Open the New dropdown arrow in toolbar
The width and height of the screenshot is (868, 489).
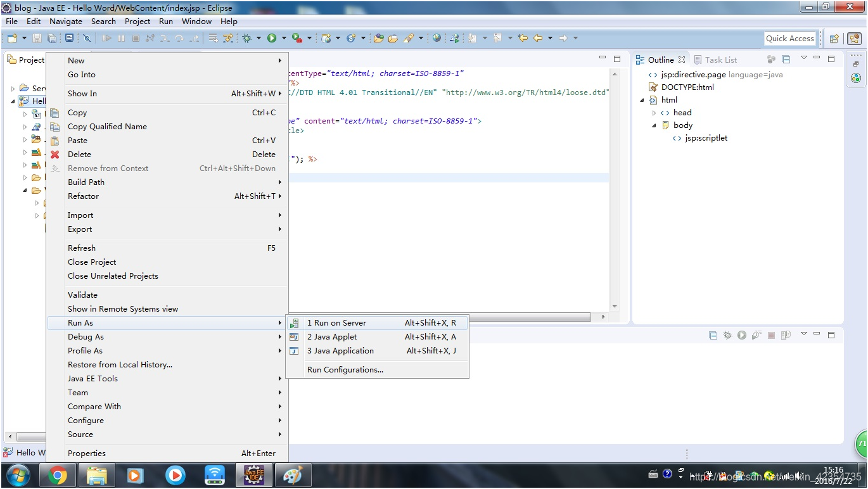[24, 39]
